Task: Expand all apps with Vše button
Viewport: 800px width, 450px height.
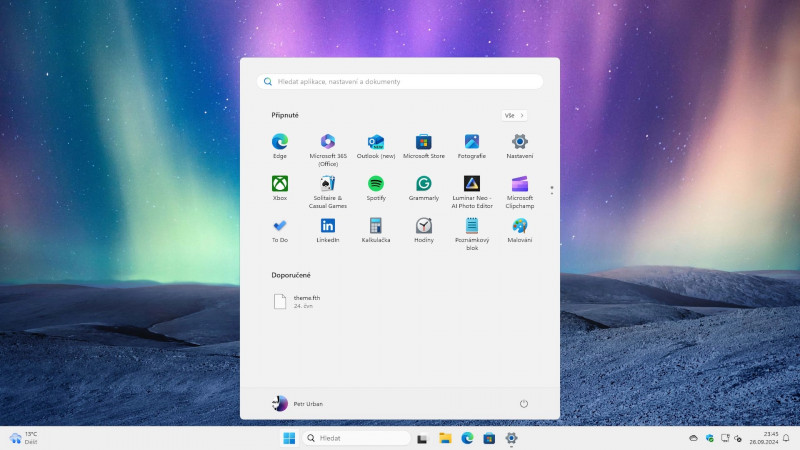Action: (514, 115)
